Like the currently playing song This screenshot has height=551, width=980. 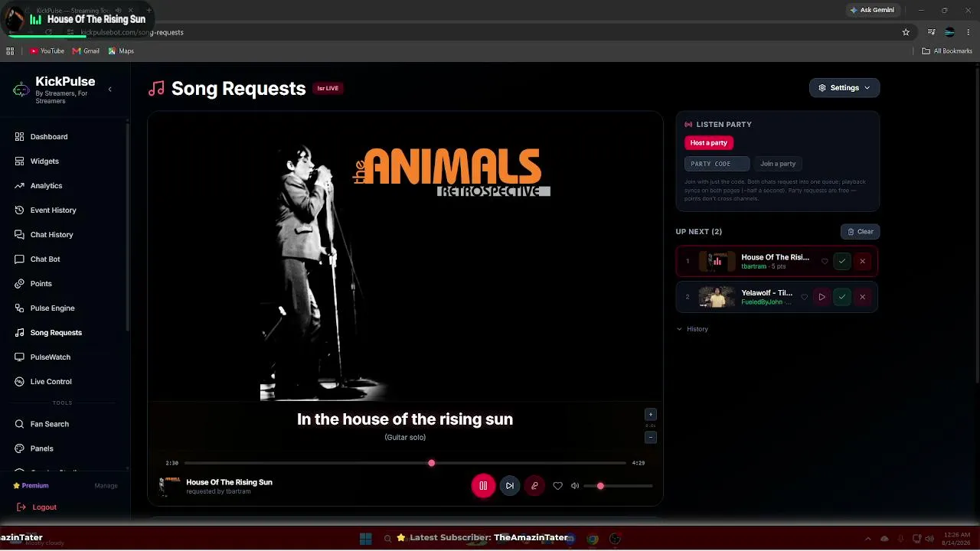[x=557, y=486]
